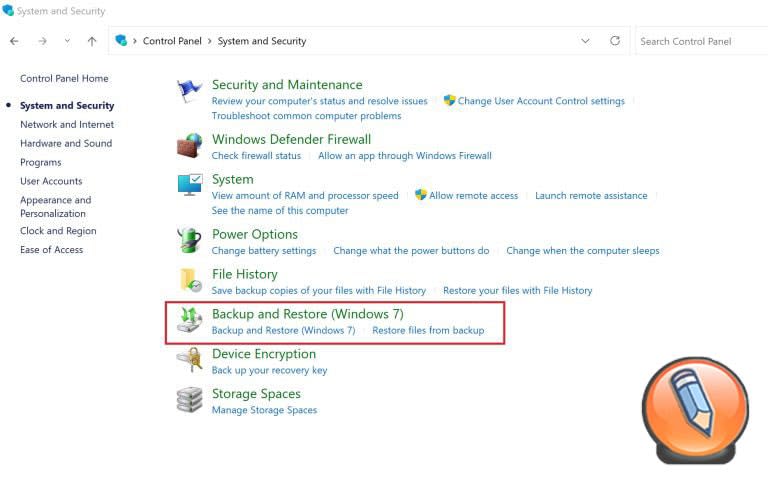Open User Accounts category
The height and width of the screenshot is (484, 768).
(51, 181)
